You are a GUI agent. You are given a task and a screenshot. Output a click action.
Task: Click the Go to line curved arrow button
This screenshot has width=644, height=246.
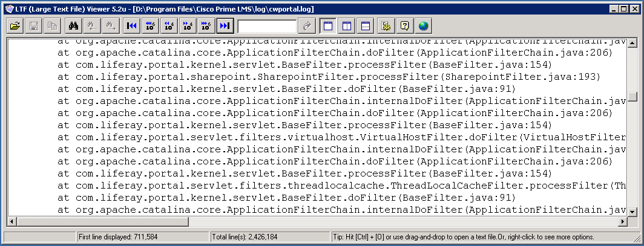click(x=307, y=26)
